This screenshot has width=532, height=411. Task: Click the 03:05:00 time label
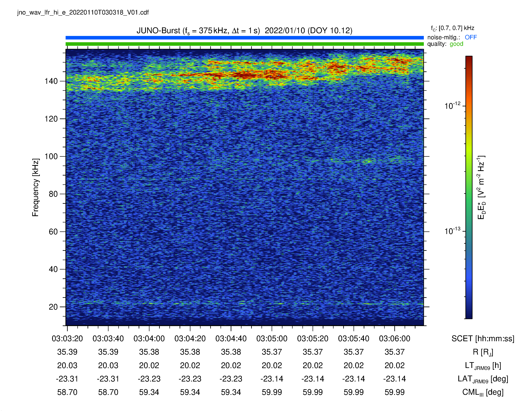click(x=272, y=338)
